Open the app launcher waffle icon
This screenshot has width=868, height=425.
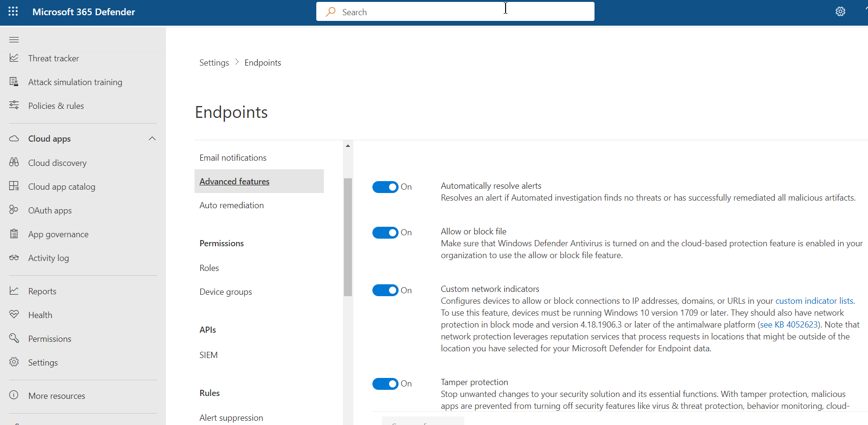tap(13, 12)
